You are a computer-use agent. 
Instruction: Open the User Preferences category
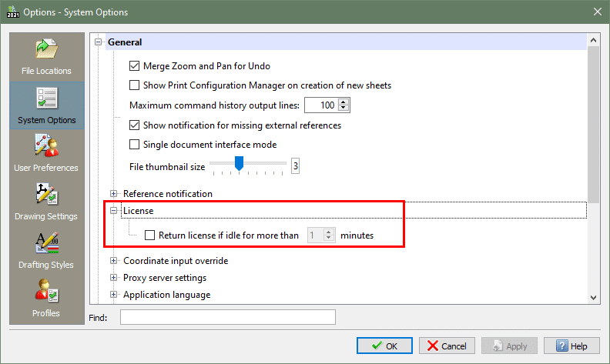[47, 153]
